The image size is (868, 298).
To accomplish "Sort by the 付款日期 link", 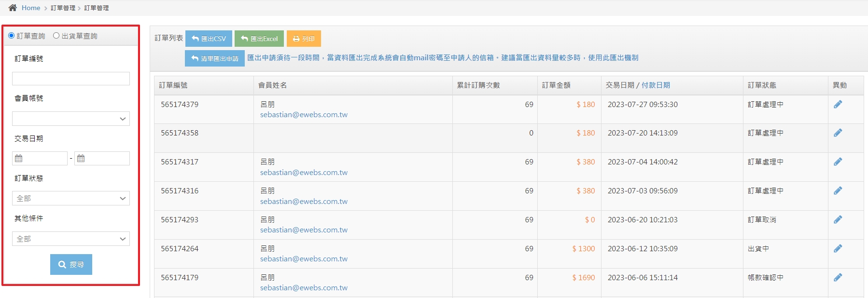I will 656,85.
